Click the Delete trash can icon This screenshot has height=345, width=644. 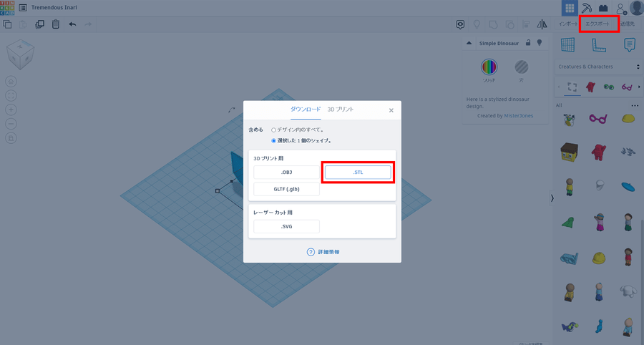[55, 24]
